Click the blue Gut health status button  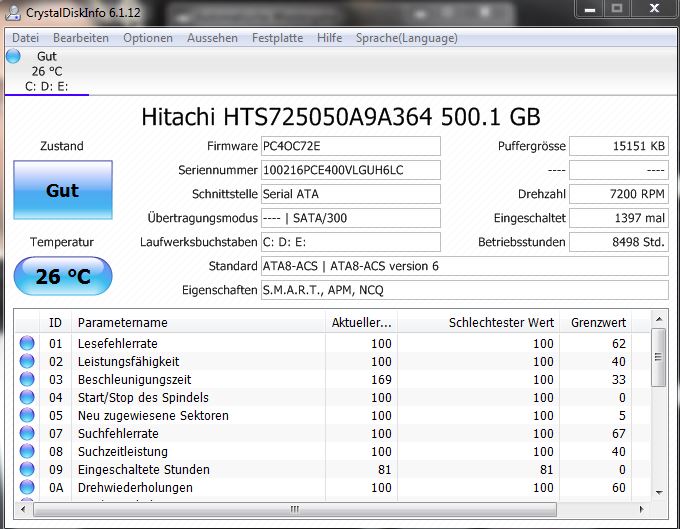[x=63, y=190]
